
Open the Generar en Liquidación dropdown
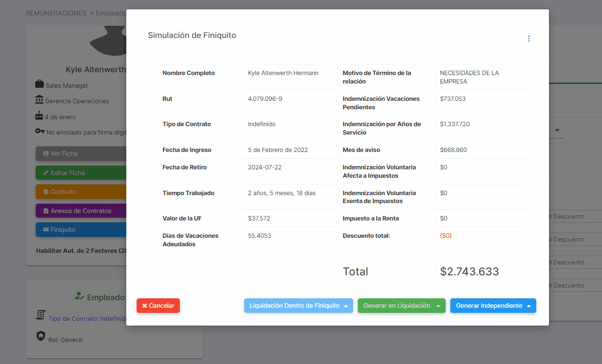(401, 306)
